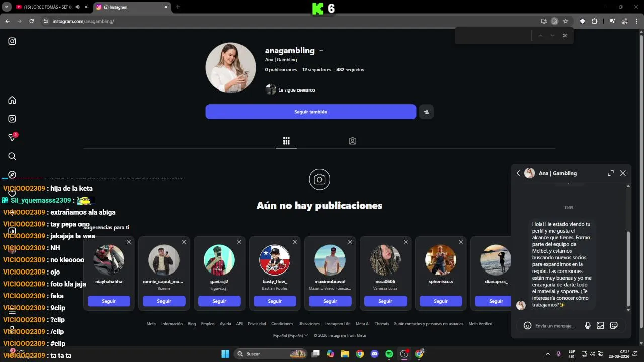Open Windows Start menu
This screenshot has height=362, width=644.
coord(225,354)
